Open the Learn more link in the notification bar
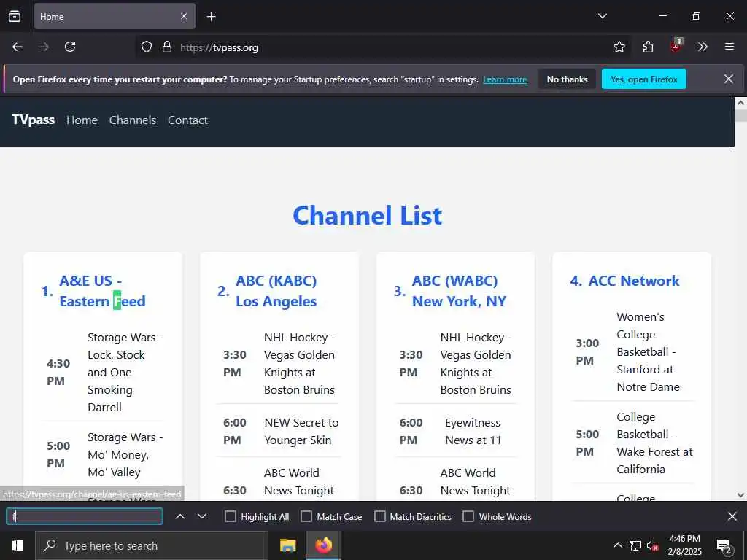Viewport: 747px width, 560px height. click(x=505, y=79)
